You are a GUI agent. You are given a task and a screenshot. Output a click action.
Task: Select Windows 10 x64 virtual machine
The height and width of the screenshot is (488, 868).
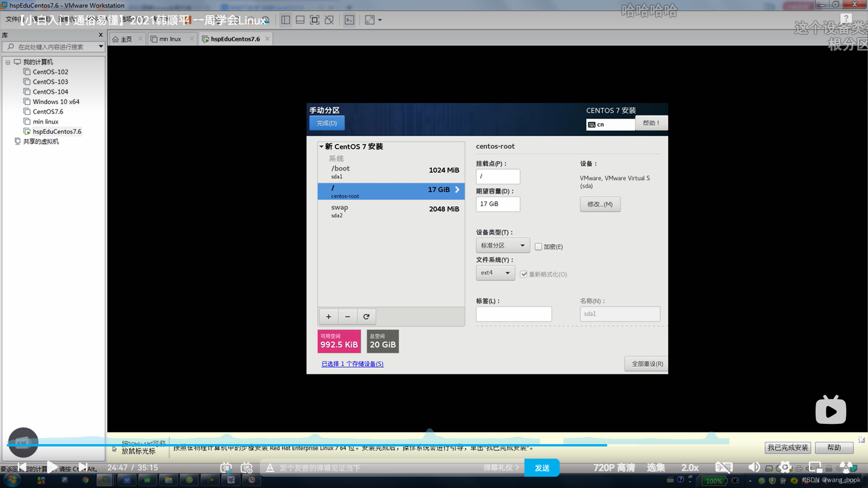tap(52, 102)
